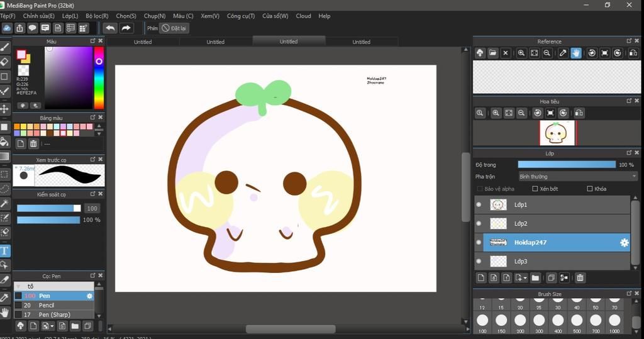644x339 pixels.
Task: Open the Pha trộn blending dropdown
Action: pos(578,177)
